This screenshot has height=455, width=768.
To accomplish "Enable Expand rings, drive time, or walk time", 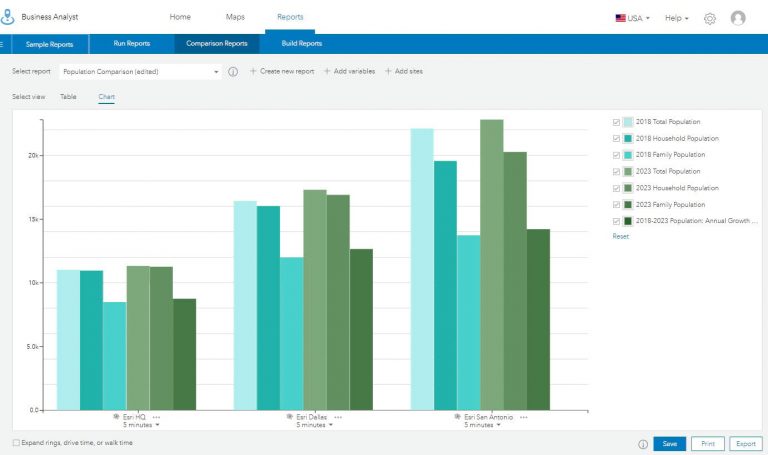I will click(x=16, y=443).
